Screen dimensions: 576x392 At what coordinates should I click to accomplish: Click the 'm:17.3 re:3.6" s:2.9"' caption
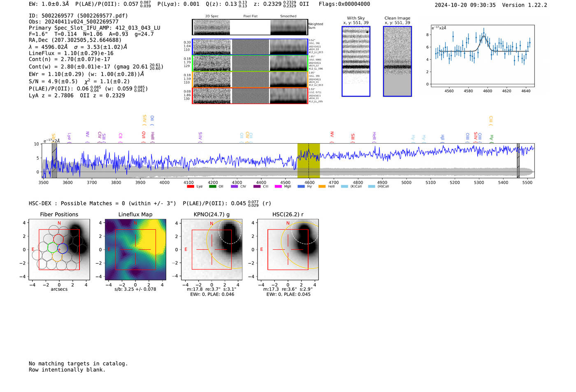(x=288, y=289)
